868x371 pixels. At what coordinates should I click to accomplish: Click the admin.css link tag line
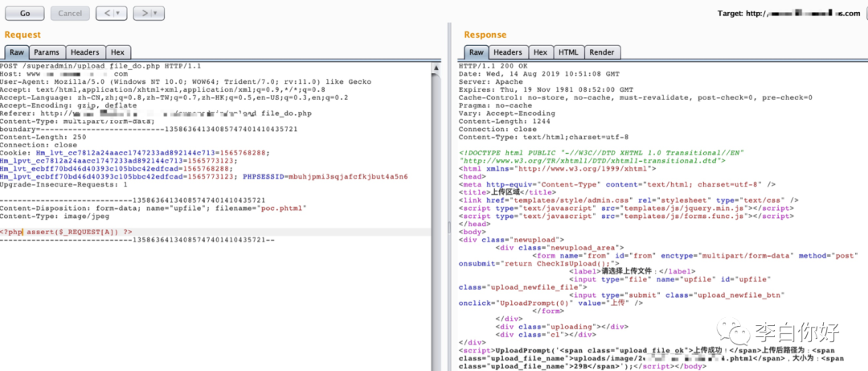click(x=628, y=200)
